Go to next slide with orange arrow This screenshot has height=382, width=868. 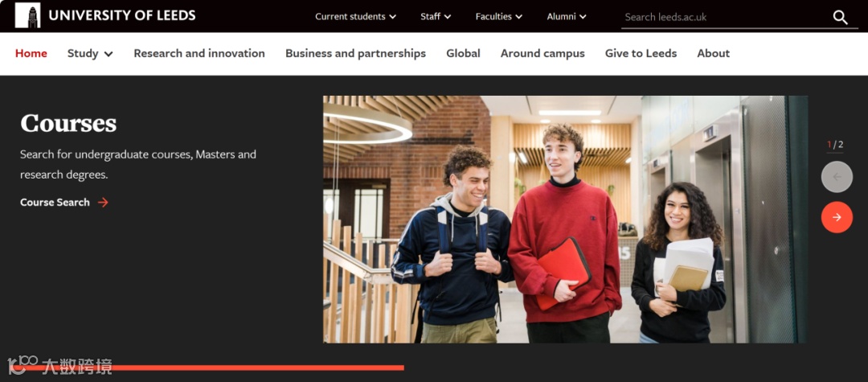[837, 217]
